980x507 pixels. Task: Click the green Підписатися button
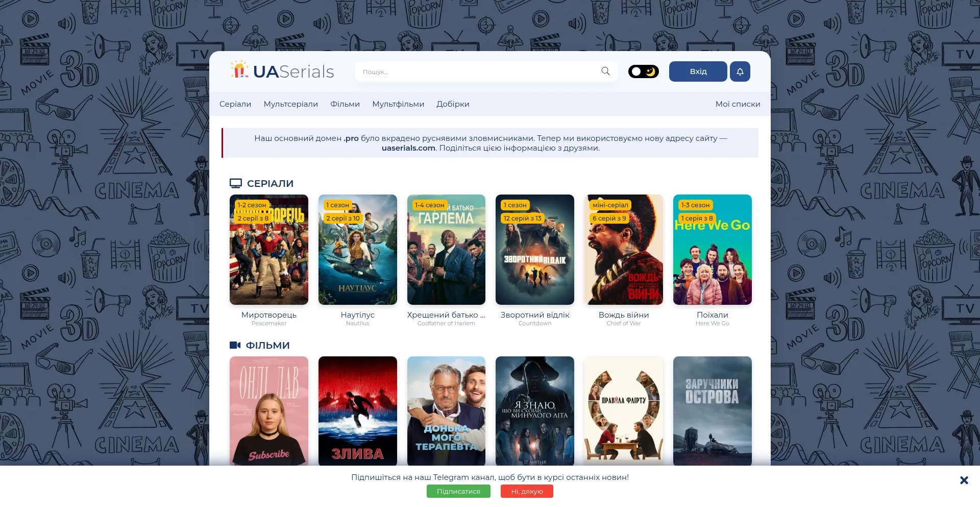click(x=458, y=491)
